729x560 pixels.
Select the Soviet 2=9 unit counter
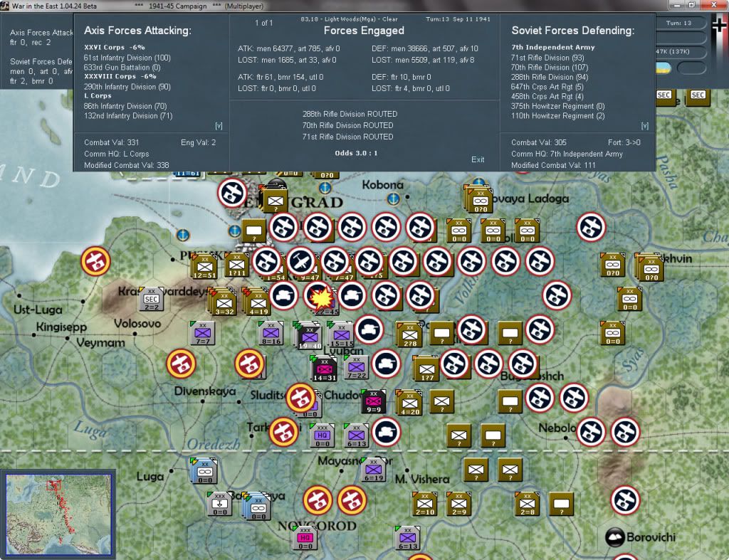coord(458,504)
